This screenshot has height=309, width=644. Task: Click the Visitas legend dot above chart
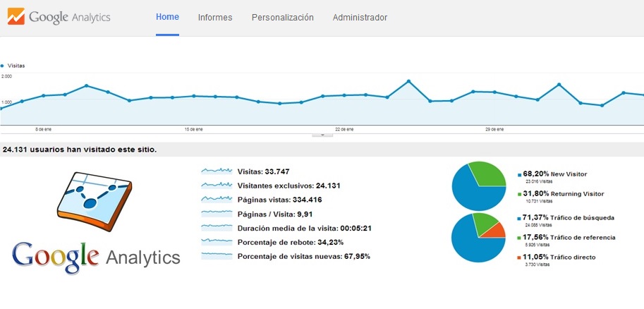pyautogui.click(x=2, y=66)
